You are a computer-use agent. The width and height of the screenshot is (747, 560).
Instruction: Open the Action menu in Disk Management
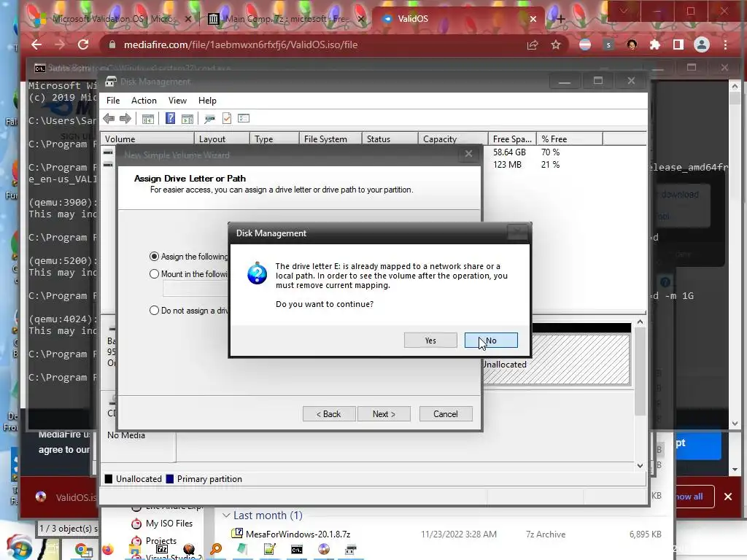point(144,101)
